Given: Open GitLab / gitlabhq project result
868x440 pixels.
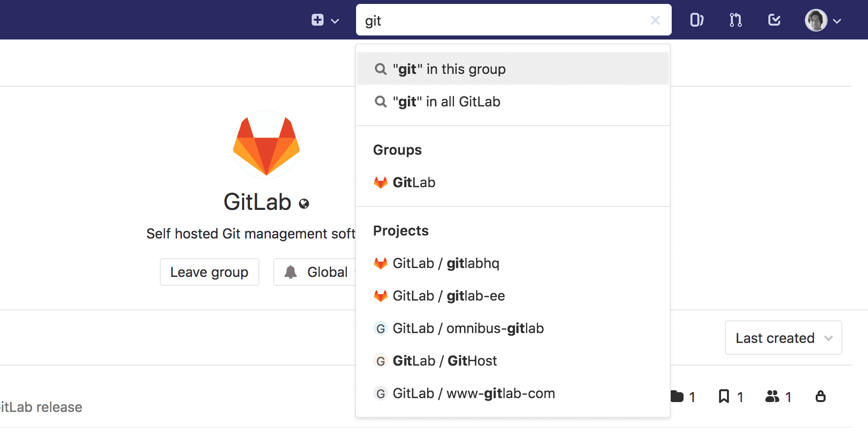Looking at the screenshot, I should tap(513, 263).
